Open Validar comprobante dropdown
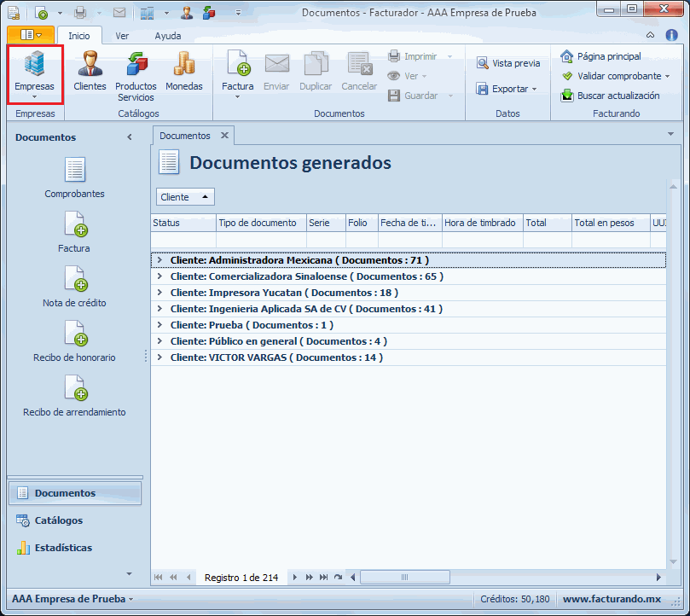 [x=667, y=76]
